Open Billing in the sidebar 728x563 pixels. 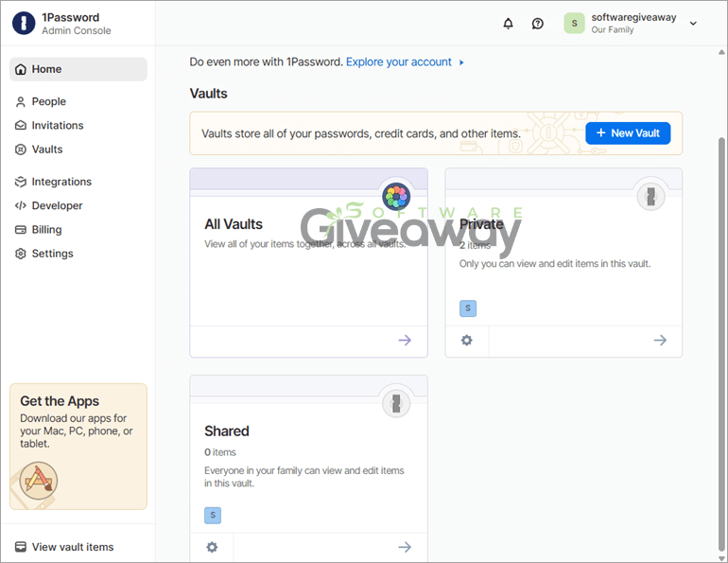point(46,230)
